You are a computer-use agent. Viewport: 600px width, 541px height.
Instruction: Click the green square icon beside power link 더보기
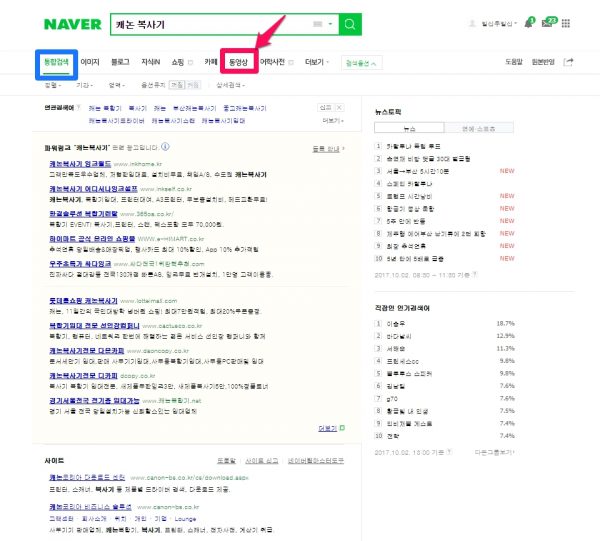tap(342, 428)
